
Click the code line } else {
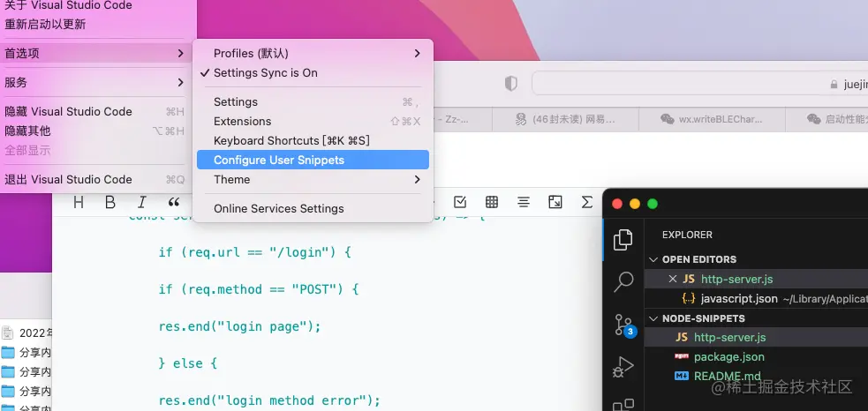click(188, 363)
